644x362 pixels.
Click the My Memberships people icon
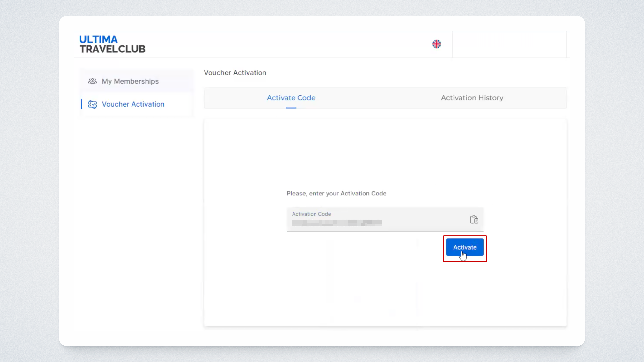[92, 81]
